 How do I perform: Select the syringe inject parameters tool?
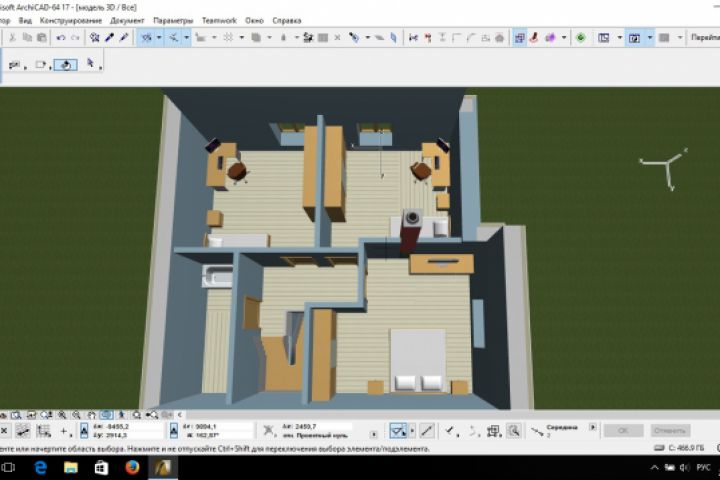pyautogui.click(x=124, y=38)
